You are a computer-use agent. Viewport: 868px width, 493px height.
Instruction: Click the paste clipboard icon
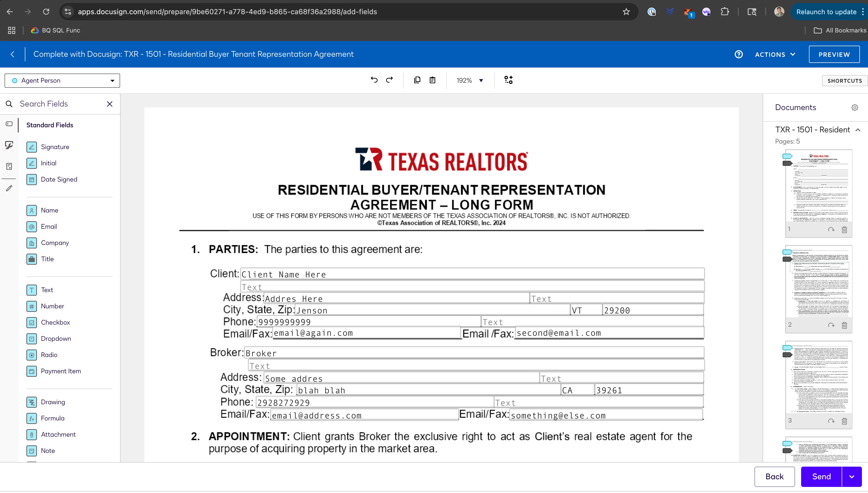click(x=432, y=80)
